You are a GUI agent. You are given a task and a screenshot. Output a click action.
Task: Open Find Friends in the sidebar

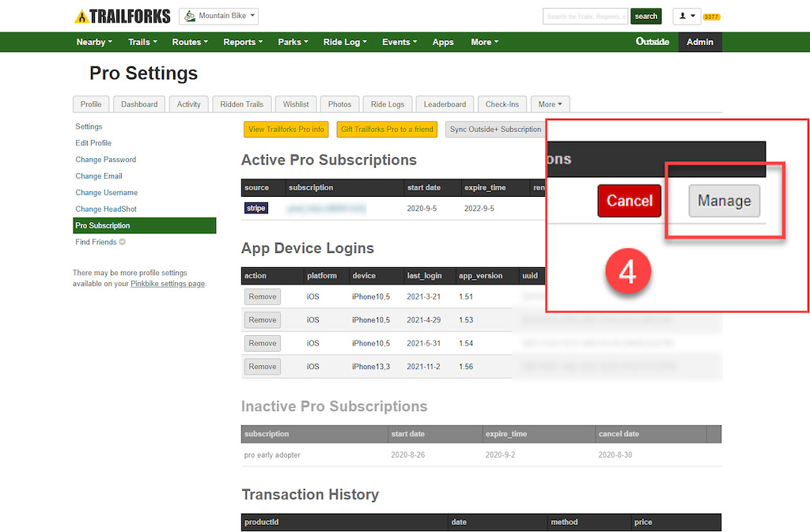96,242
